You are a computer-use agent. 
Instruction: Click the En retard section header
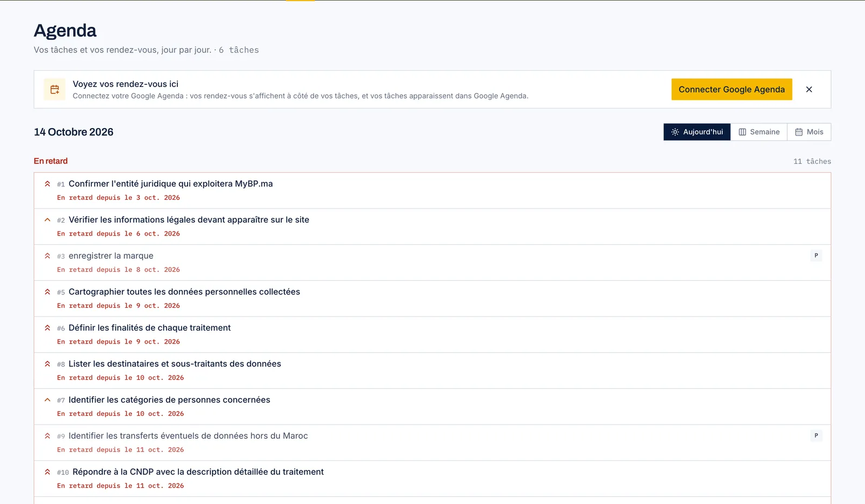pos(51,161)
